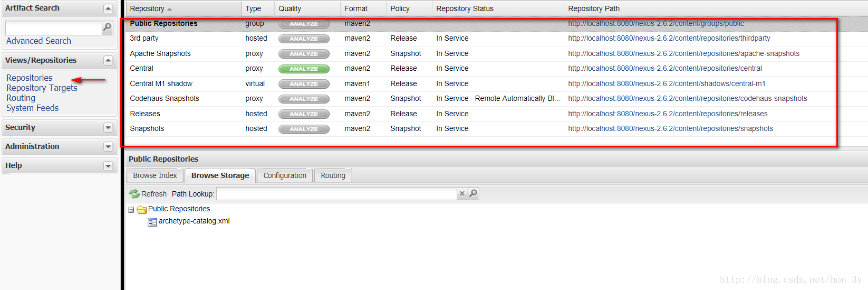Click the Analyze button for Central M1 shadow
Screen dimensions: 868x290
304,84
